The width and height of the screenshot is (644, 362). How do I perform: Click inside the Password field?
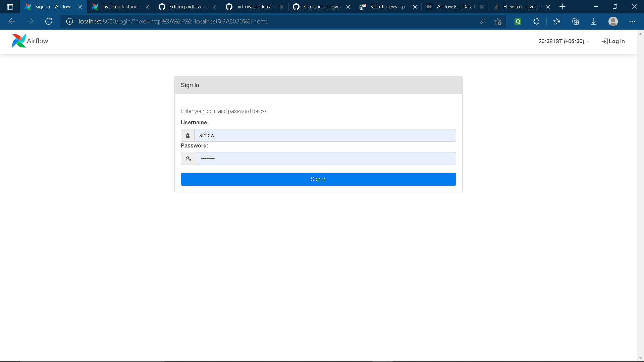click(325, 158)
